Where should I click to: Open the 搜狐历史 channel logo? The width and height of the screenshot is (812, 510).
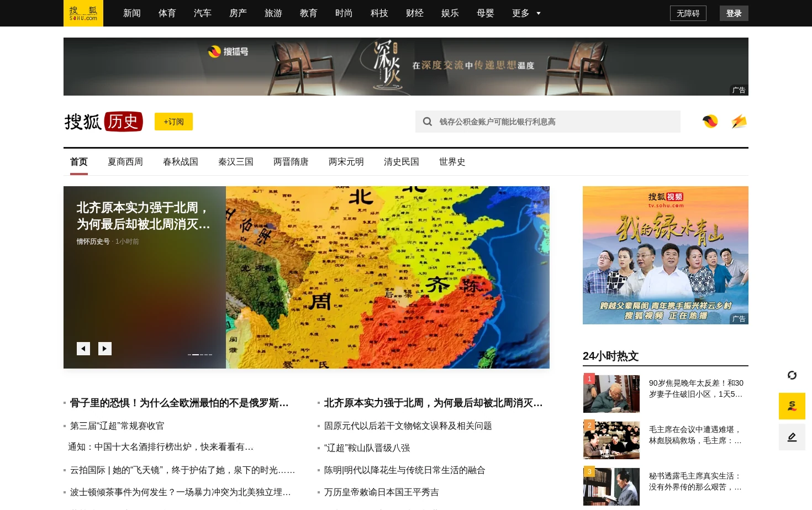click(104, 122)
